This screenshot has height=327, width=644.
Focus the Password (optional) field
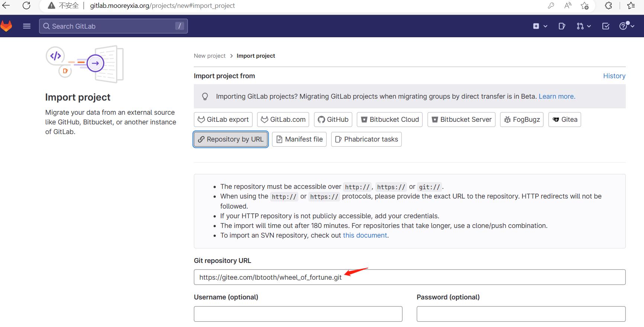point(521,314)
